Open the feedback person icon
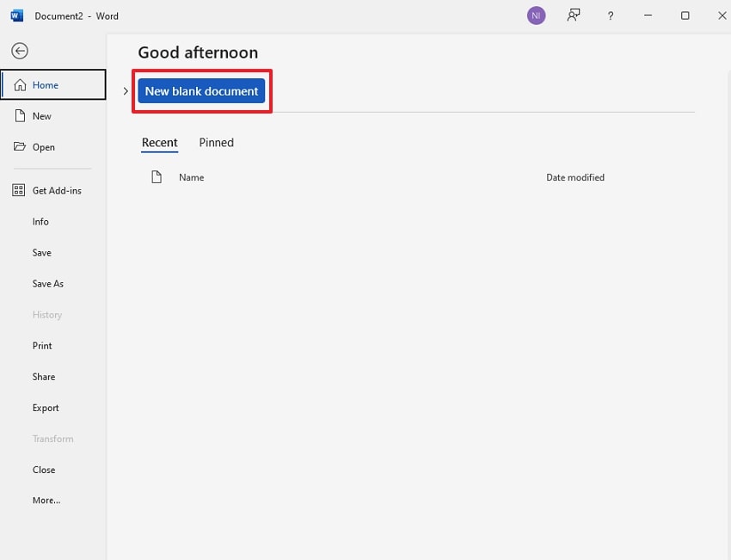The image size is (731, 560). click(574, 15)
